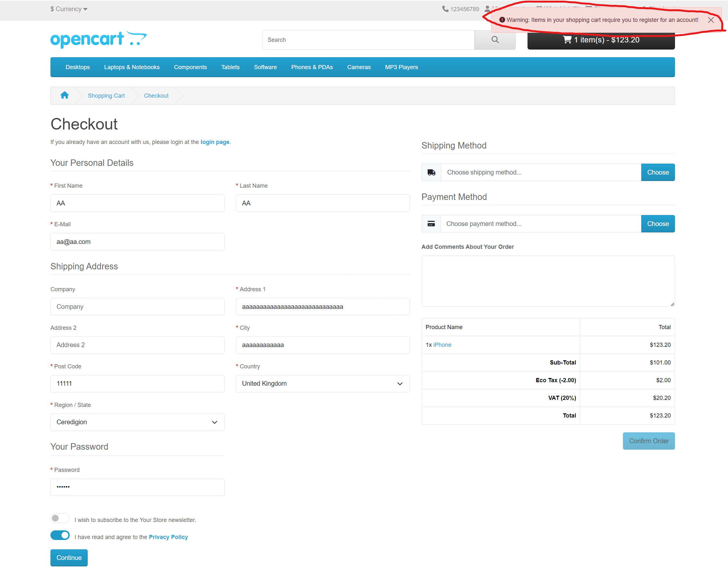Open the Currency dropdown

(69, 9)
